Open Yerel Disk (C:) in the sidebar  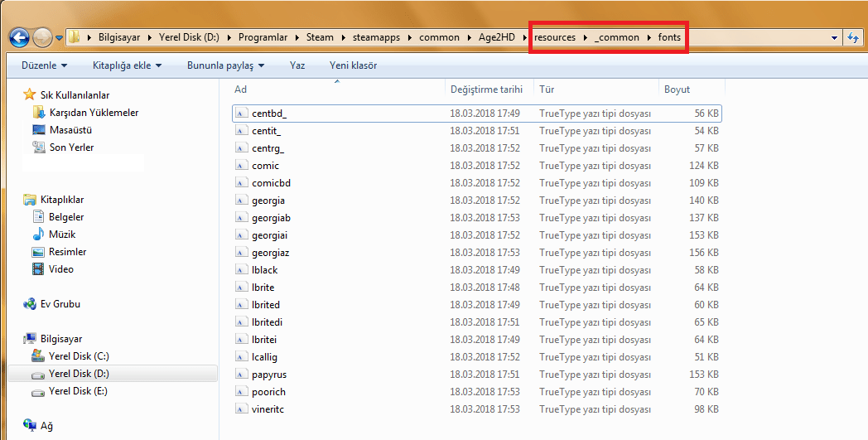pos(79,356)
